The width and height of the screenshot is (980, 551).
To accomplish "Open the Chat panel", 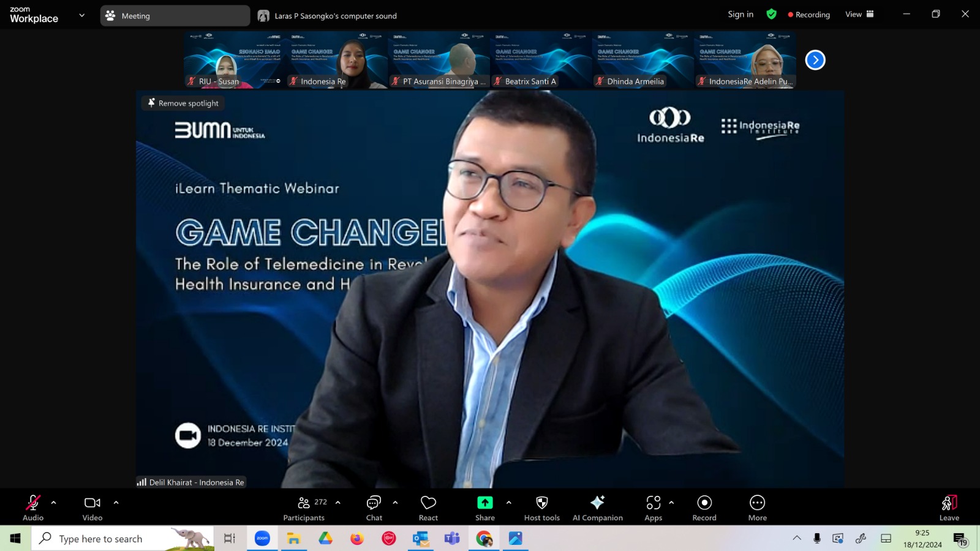I will point(374,508).
